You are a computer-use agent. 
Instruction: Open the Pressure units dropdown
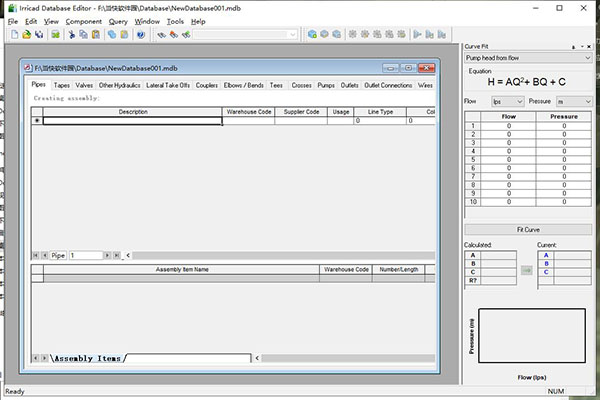coord(586,102)
